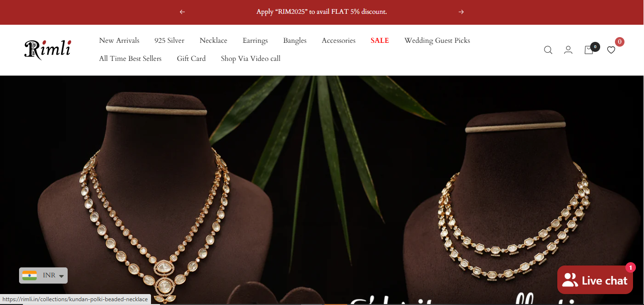Open the Gift Card page
The image size is (644, 305).
click(x=191, y=59)
